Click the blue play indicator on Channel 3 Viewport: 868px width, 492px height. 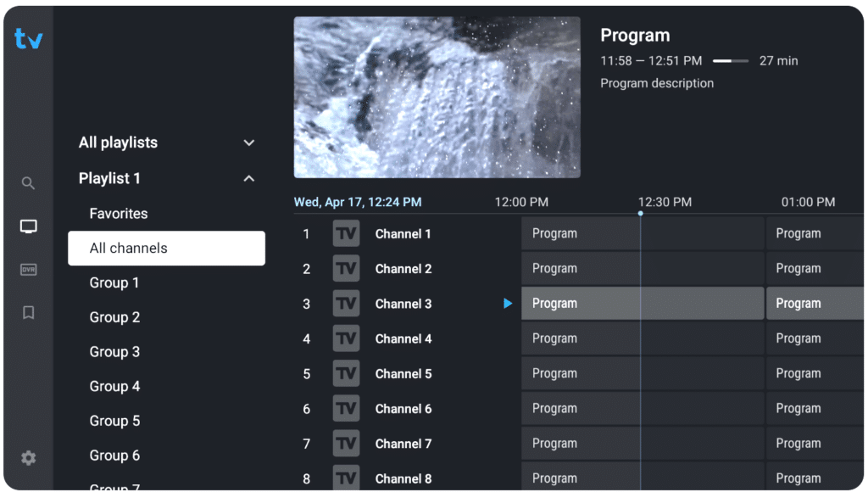pyautogui.click(x=508, y=303)
